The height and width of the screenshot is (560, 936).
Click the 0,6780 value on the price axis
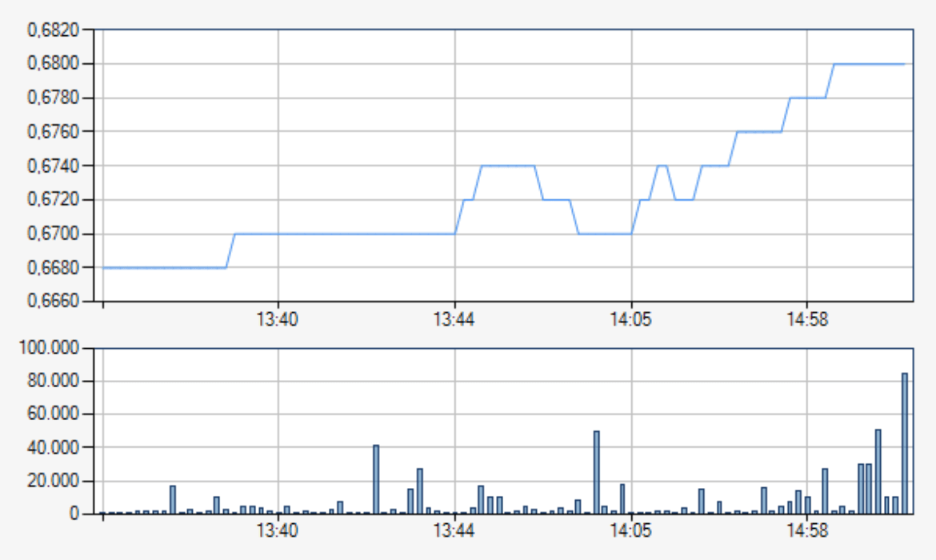[53, 98]
